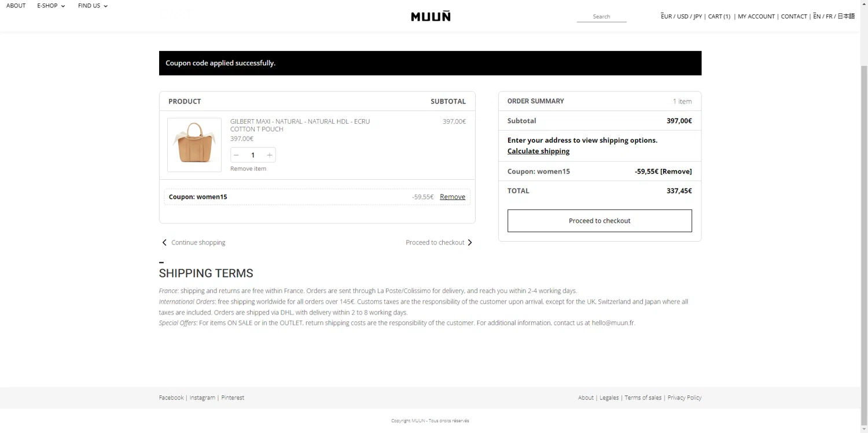Open the ABOUT menu item

coord(16,6)
